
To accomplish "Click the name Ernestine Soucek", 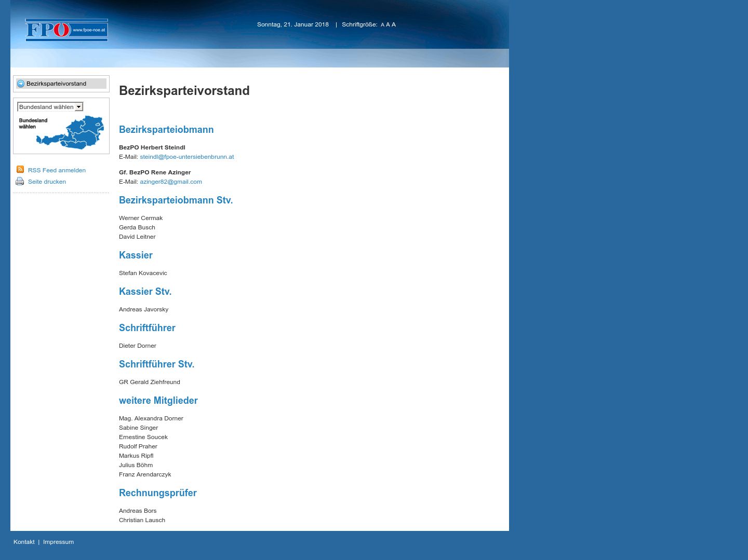I will pos(143,437).
